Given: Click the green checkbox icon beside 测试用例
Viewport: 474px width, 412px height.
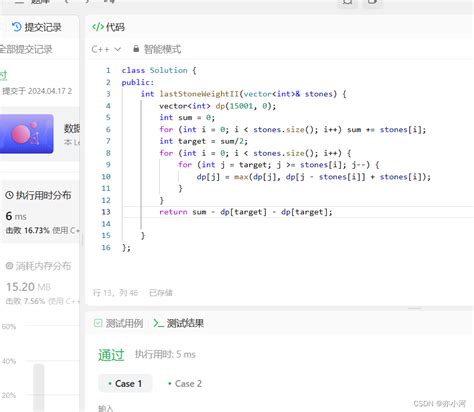Looking at the screenshot, I should coord(98,323).
